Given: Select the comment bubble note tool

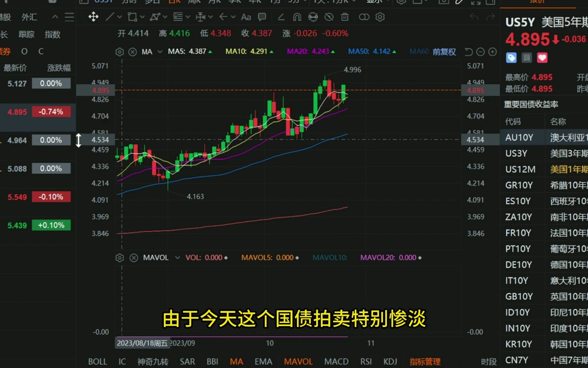Looking at the screenshot, I should (x=262, y=17).
